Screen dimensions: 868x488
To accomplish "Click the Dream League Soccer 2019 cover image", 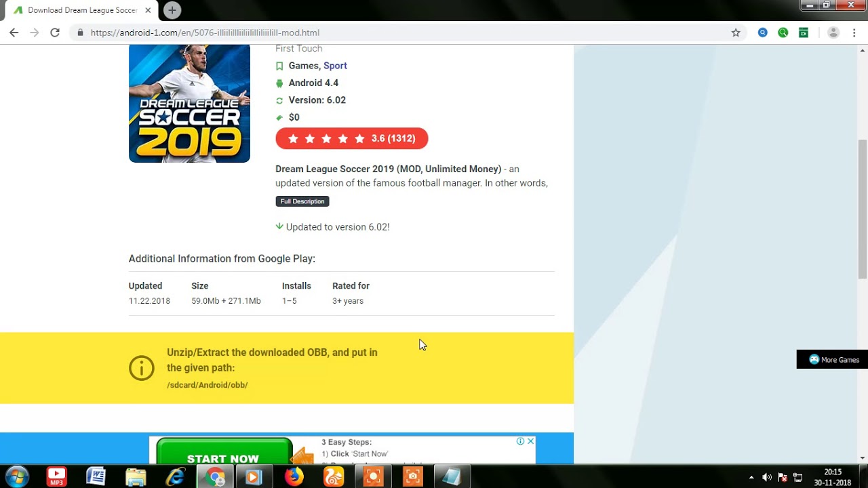I will click(x=189, y=103).
